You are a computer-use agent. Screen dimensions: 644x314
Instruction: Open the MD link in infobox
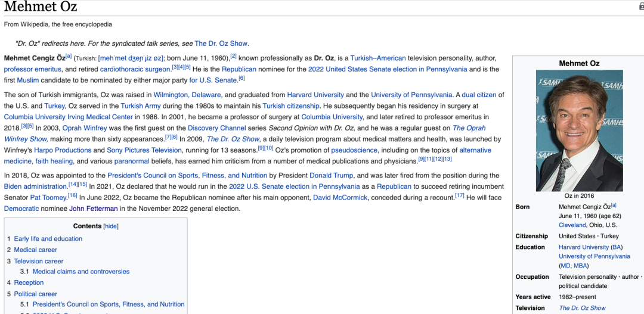[565, 266]
